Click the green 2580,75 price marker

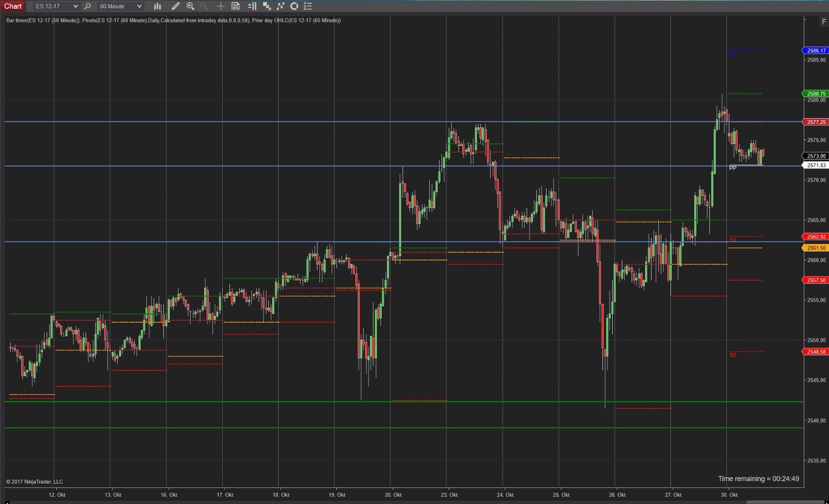pyautogui.click(x=814, y=94)
